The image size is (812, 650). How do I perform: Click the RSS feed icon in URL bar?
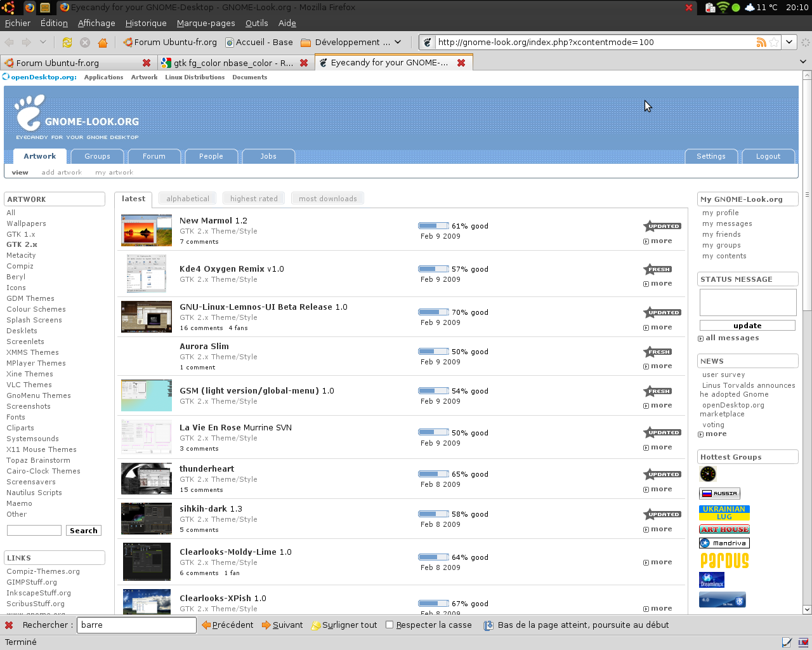(x=761, y=43)
